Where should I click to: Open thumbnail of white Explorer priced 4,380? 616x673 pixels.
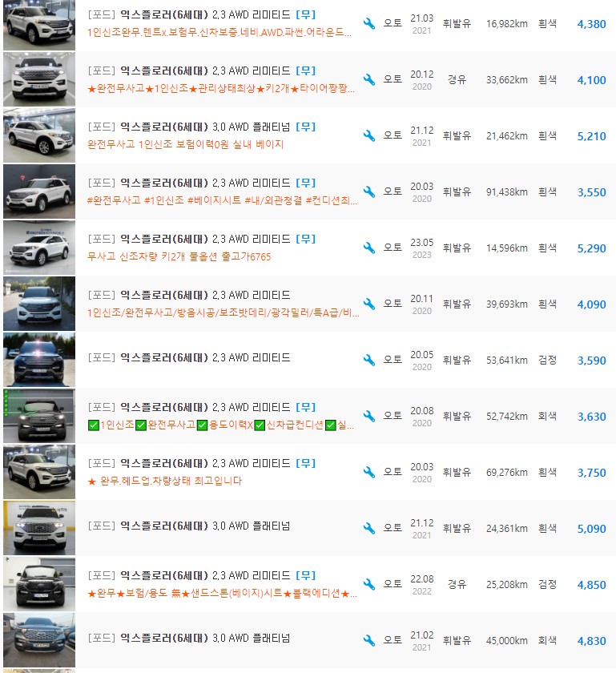pyautogui.click(x=39, y=25)
